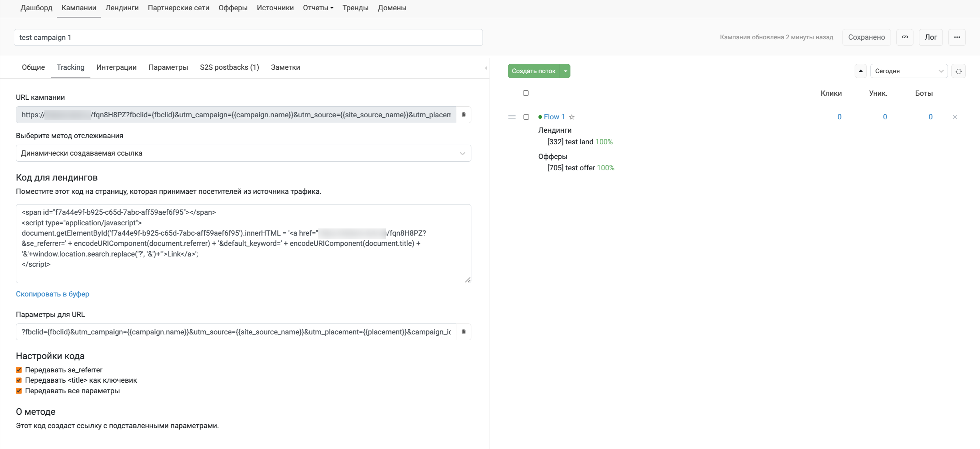980x449 pixels.
Task: Open S2S postbacks (1) tab
Action: coord(229,67)
